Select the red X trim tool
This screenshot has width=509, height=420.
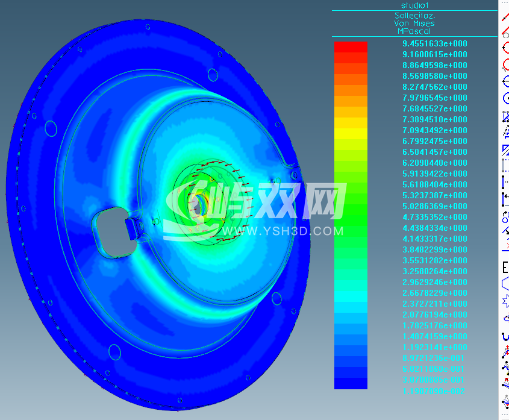(x=505, y=245)
